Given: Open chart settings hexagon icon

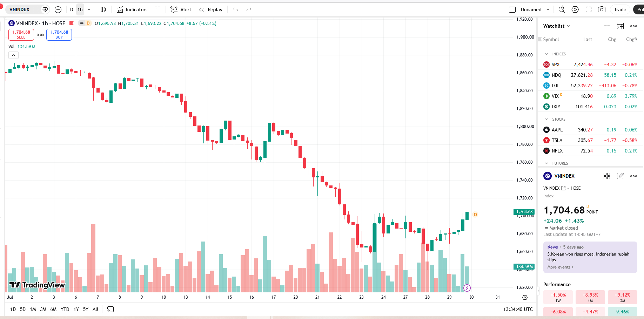Looking at the screenshot, I should [x=575, y=9].
